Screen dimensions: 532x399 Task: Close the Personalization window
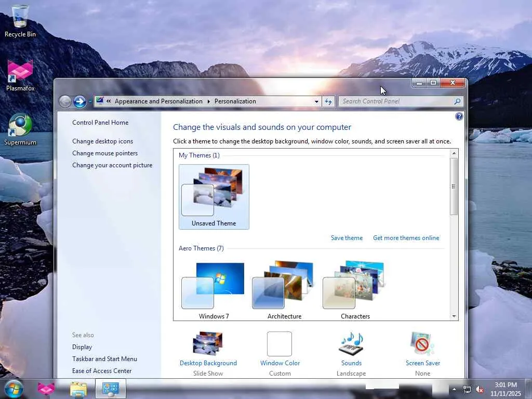pos(453,83)
